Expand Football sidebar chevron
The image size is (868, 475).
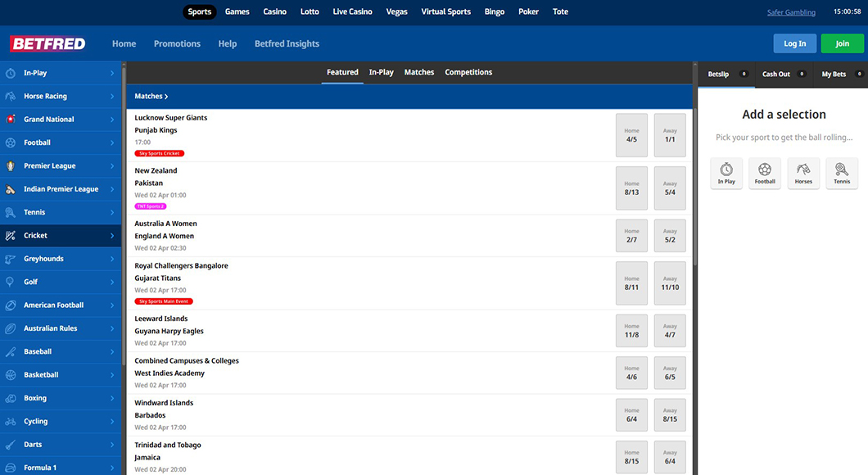pos(112,142)
